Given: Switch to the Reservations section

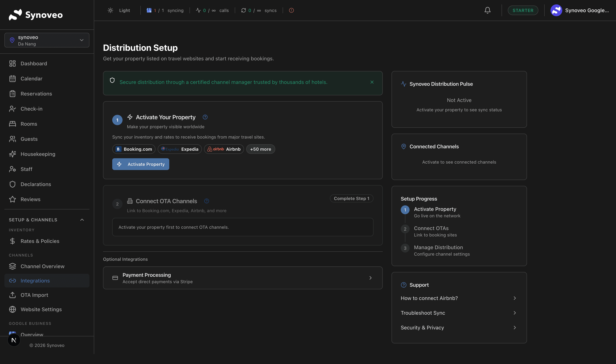Looking at the screenshot, I should pos(36,93).
